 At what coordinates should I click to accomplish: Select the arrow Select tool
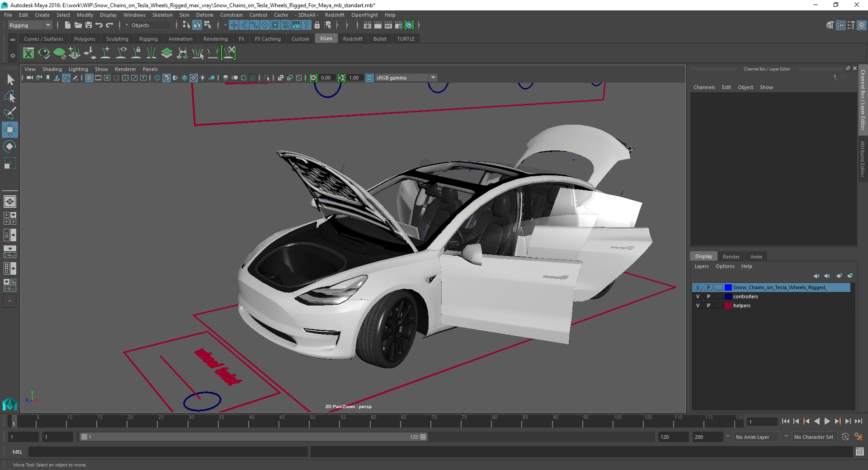(x=10, y=80)
